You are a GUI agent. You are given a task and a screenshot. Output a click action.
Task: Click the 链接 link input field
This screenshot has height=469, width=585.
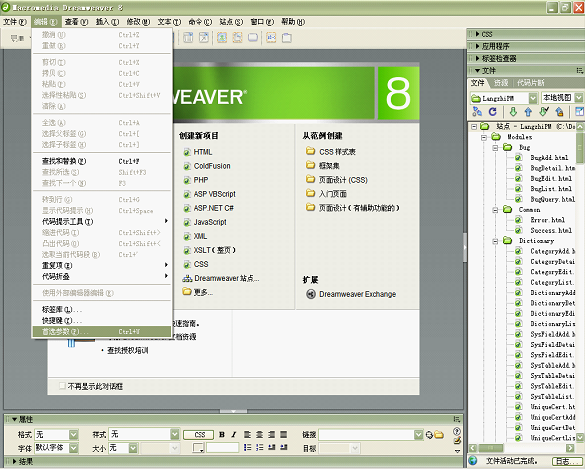366,435
